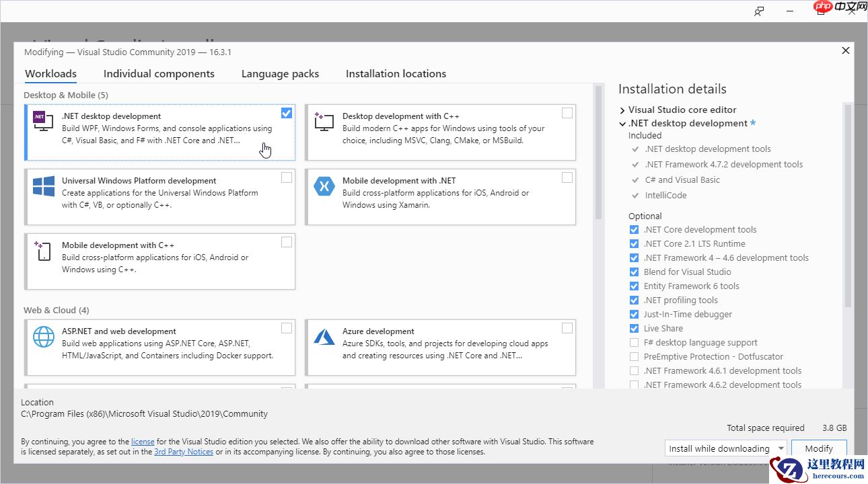The height and width of the screenshot is (484, 868).
Task: Check the Desktop development with C++ checkbox
Action: coord(567,113)
